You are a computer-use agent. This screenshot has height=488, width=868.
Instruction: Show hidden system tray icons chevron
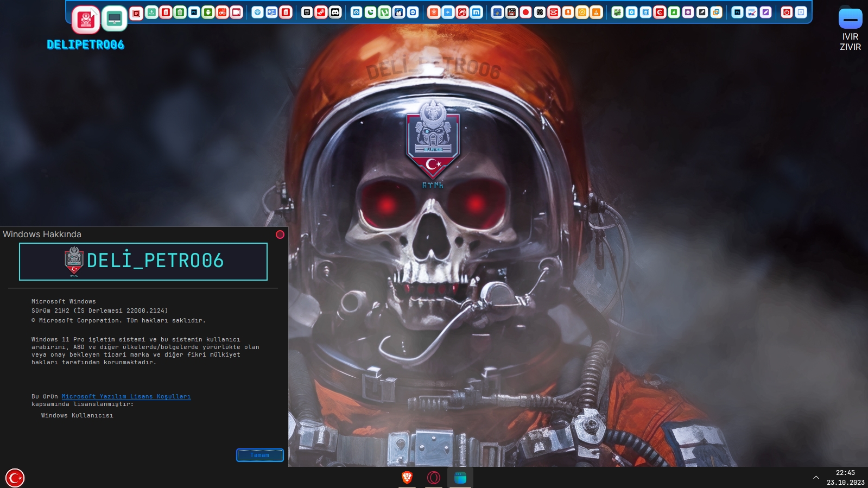click(x=816, y=478)
